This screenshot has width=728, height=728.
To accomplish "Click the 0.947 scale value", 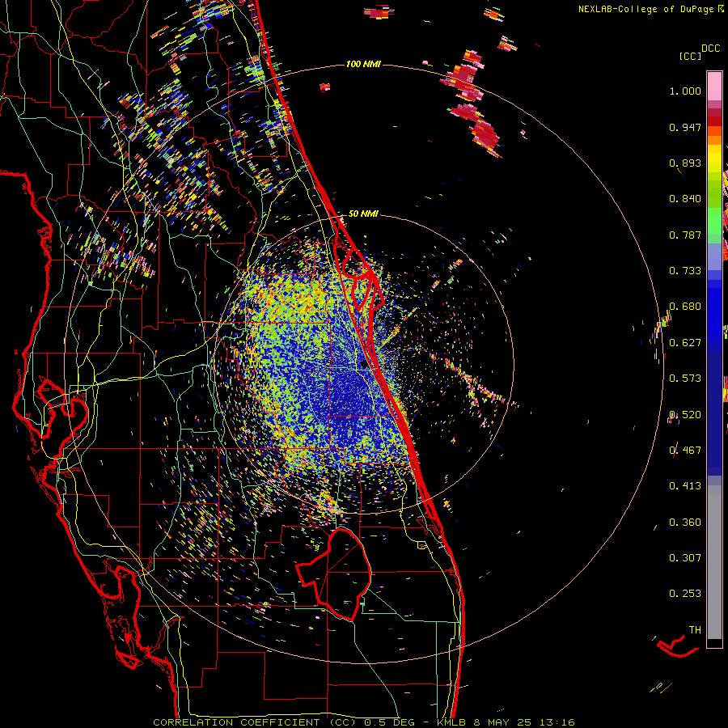I will (x=685, y=127).
